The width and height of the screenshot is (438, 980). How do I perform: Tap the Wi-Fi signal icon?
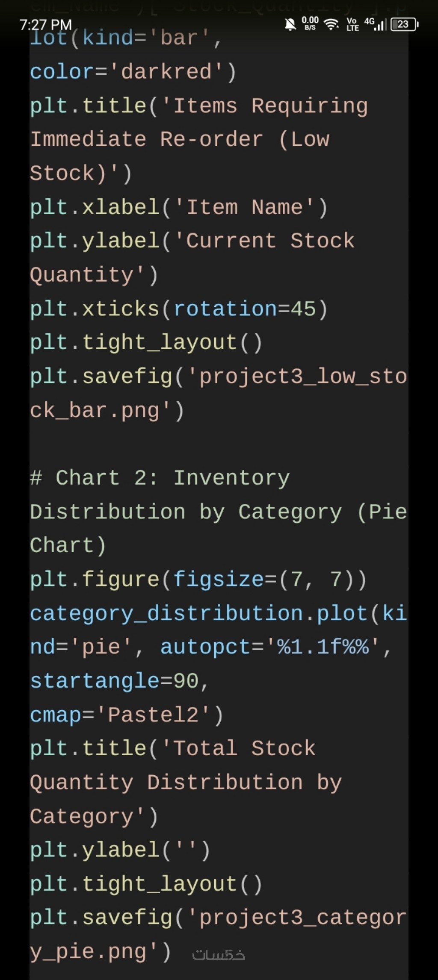pyautogui.click(x=331, y=24)
